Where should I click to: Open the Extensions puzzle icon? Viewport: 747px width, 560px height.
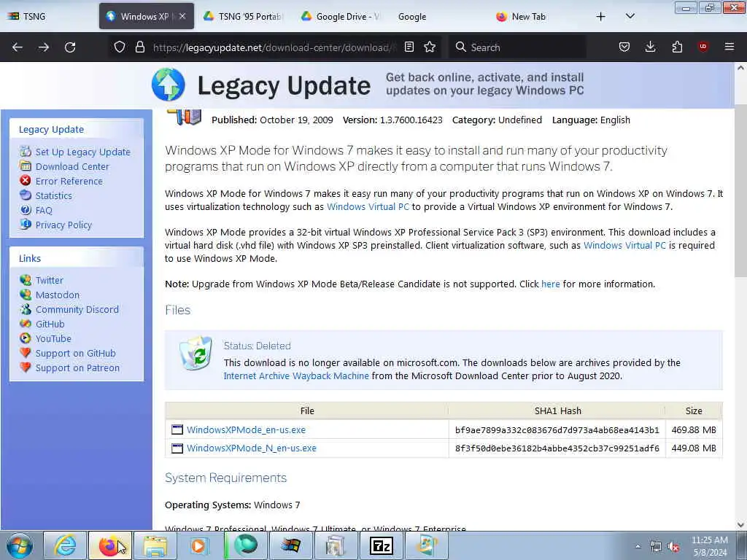tap(677, 47)
